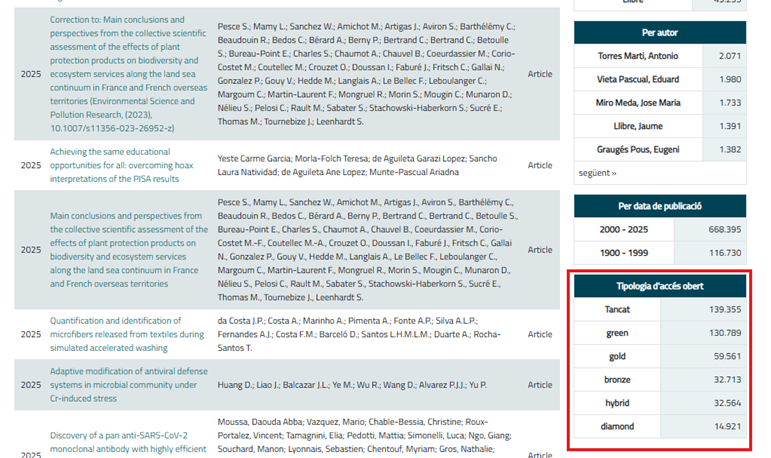Filter by author Llibre, Jaume
The image size is (771, 458).
pyautogui.click(x=638, y=126)
